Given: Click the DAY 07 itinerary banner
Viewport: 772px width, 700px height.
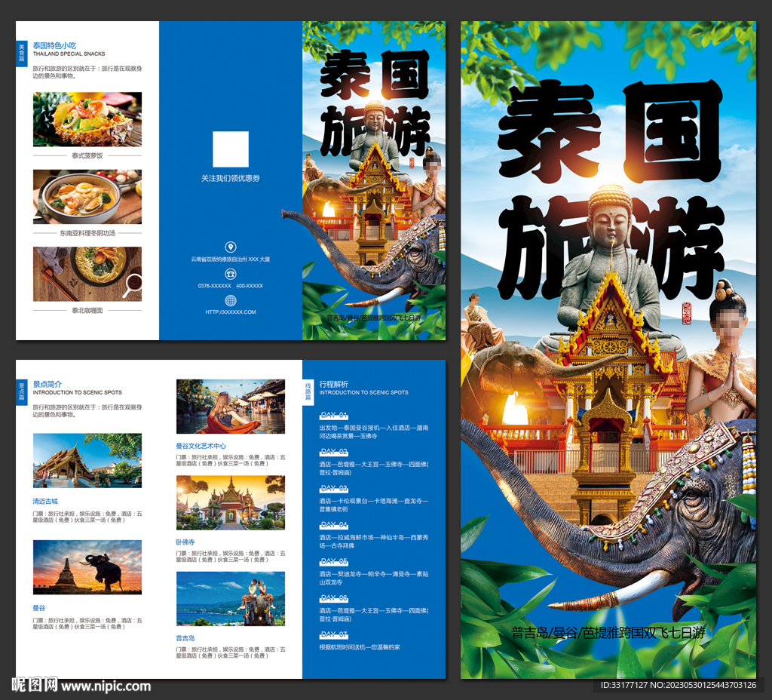Looking at the screenshot, I should click(x=334, y=634).
